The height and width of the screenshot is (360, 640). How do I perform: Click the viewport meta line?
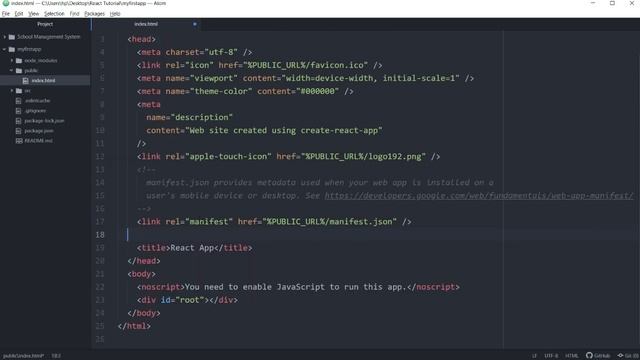pos(306,79)
